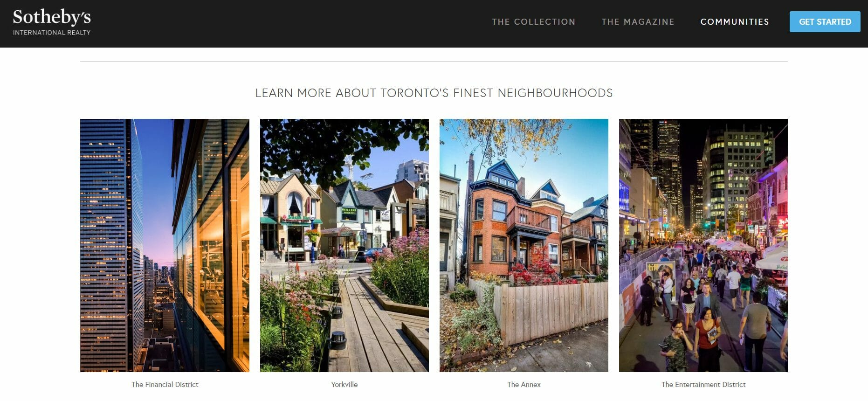The image size is (868, 401).
Task: Go to the Communities page
Action: [735, 22]
